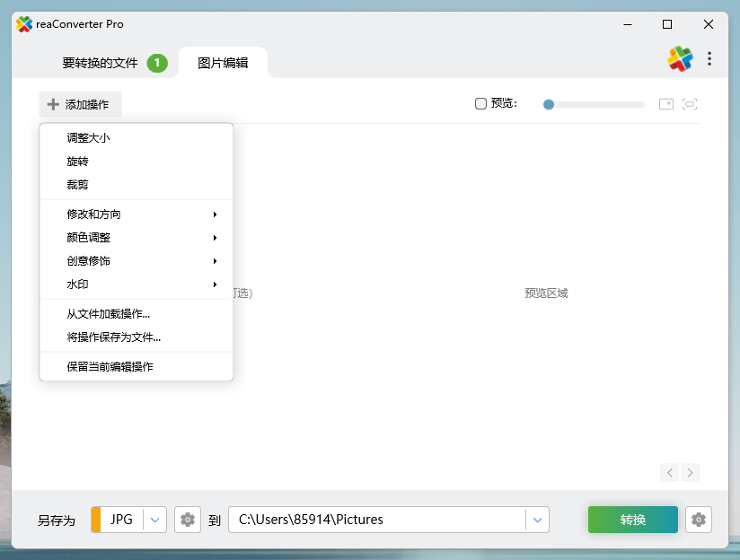Click the 添加操作 button

click(80, 104)
